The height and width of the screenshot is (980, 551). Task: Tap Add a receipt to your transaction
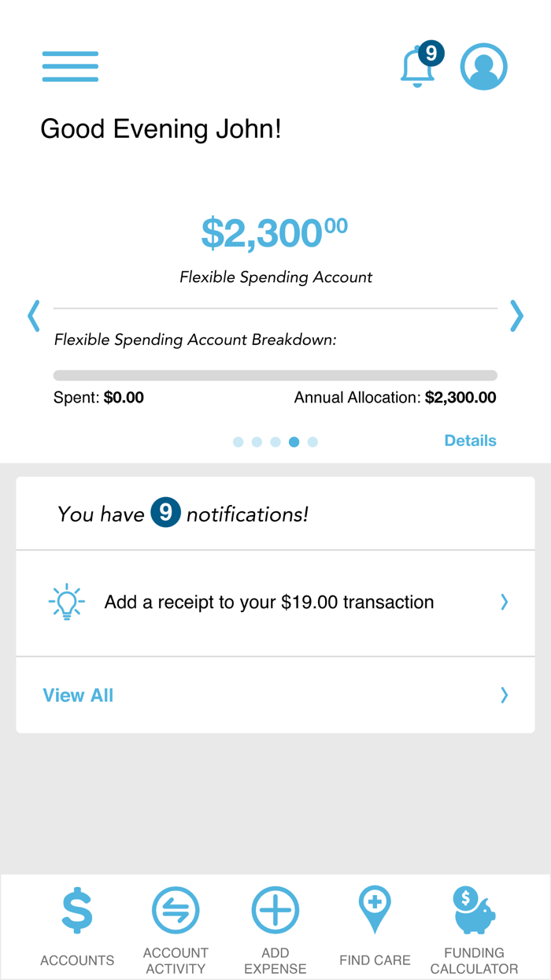(268, 602)
